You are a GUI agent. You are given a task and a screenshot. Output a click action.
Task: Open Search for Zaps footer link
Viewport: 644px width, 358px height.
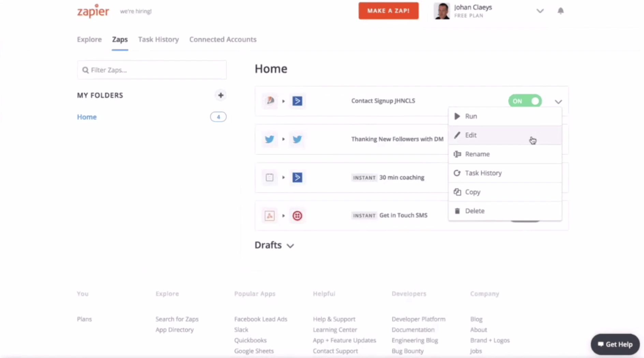point(177,319)
